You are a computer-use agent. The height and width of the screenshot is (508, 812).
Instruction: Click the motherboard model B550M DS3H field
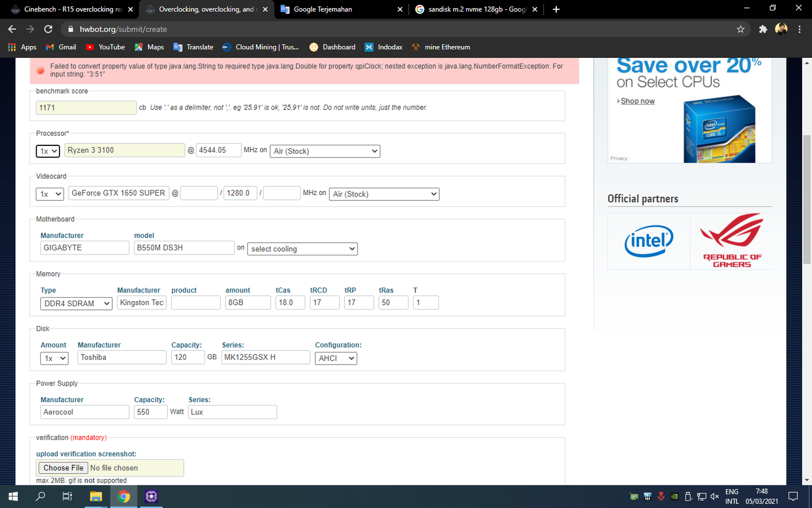point(184,248)
